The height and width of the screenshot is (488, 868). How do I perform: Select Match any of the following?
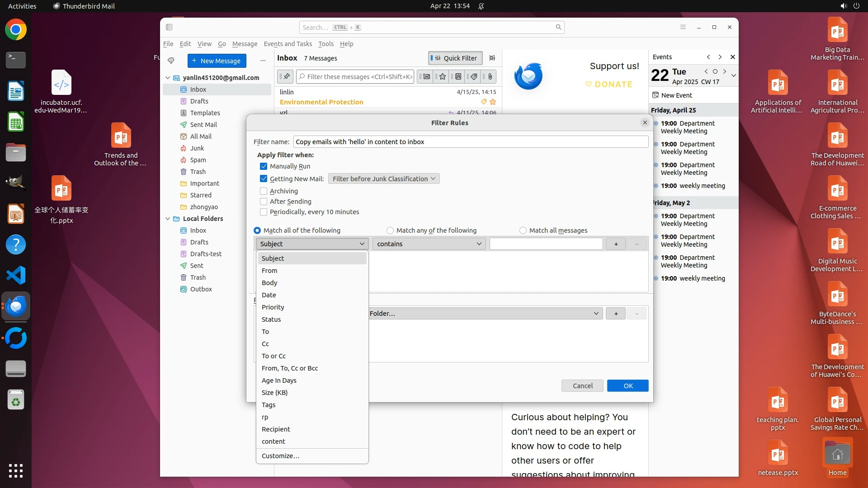tap(390, 230)
